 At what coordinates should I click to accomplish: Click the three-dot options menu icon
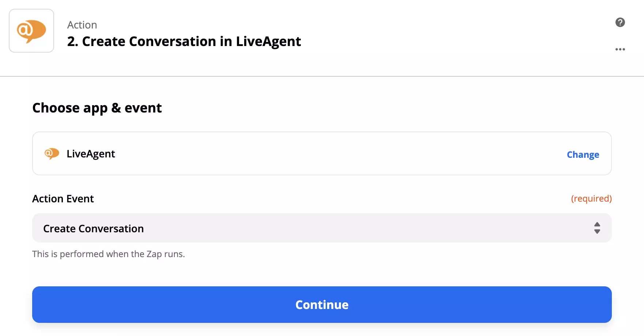click(x=620, y=49)
